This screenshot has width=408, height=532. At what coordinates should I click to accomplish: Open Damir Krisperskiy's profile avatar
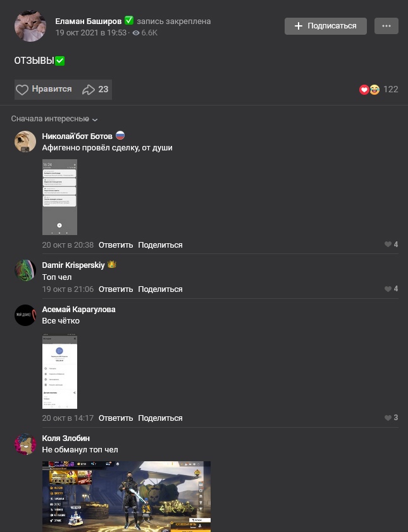(25, 270)
